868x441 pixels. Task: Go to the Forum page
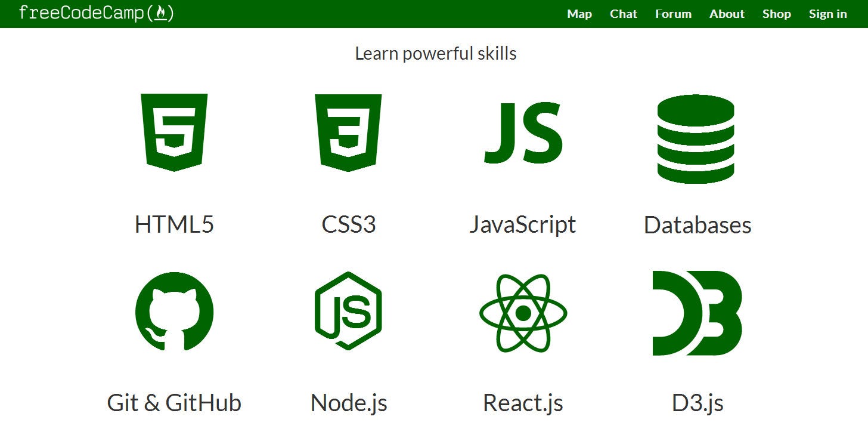(x=673, y=14)
